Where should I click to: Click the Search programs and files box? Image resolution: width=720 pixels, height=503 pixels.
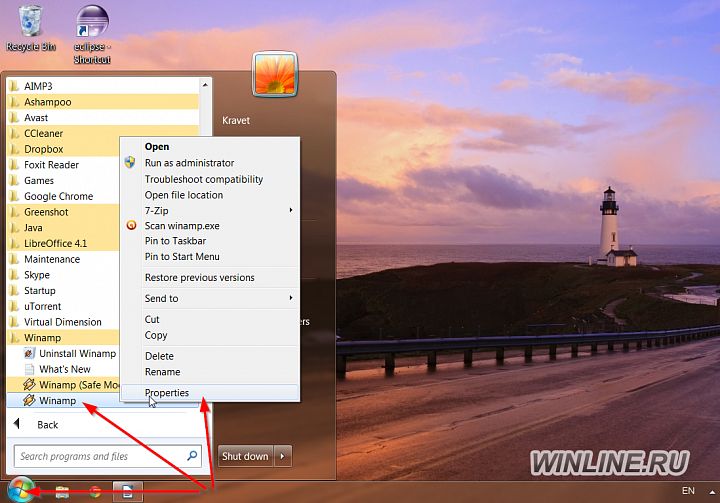(100, 456)
